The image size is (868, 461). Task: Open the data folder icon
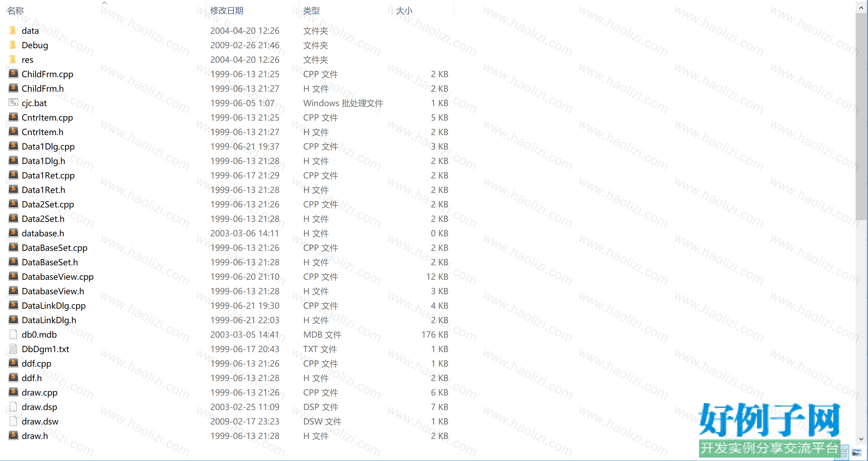click(13, 31)
